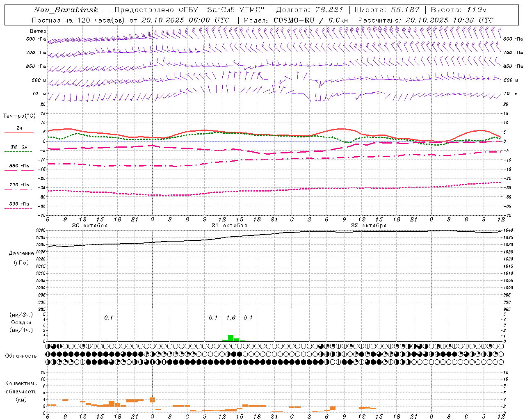Click the '(гПа)' unit under Давление
Image resolution: width=525 pixels, height=420 pixels.
point(21,262)
